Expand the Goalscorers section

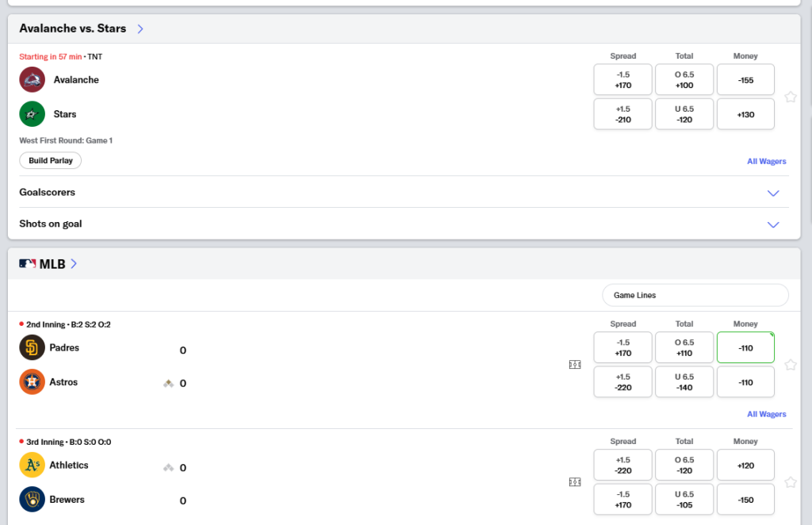pos(404,192)
